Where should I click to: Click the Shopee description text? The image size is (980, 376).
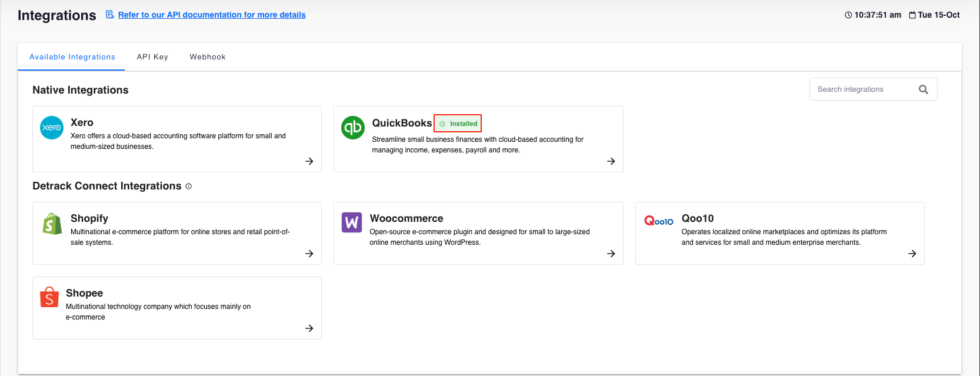coord(158,312)
